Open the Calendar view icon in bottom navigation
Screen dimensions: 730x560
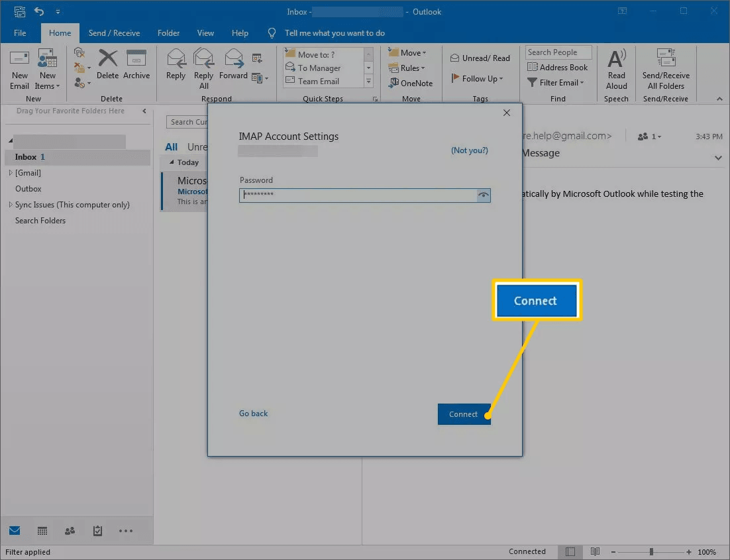(42, 531)
